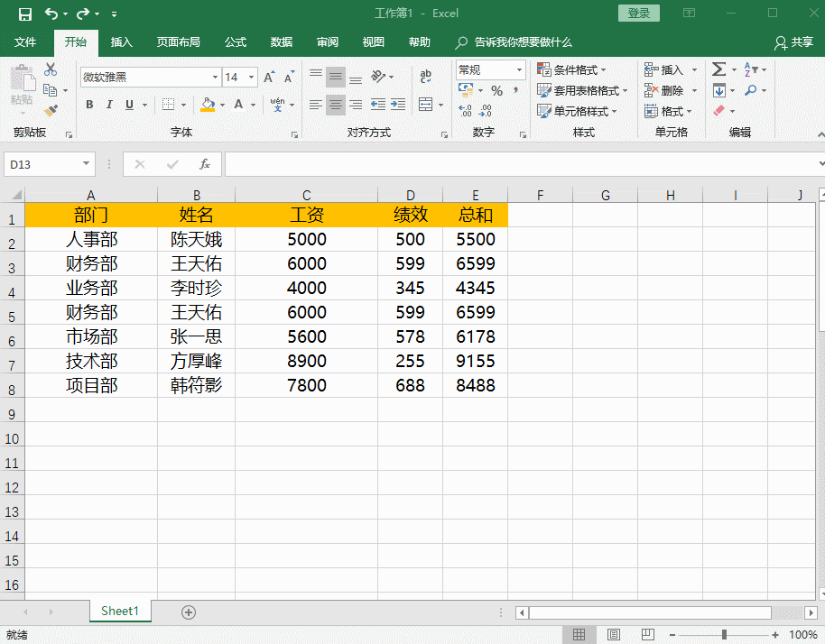Viewport: 825px width, 644px height.
Task: Select the AutoSum (Σ) icon
Action: [x=718, y=69]
